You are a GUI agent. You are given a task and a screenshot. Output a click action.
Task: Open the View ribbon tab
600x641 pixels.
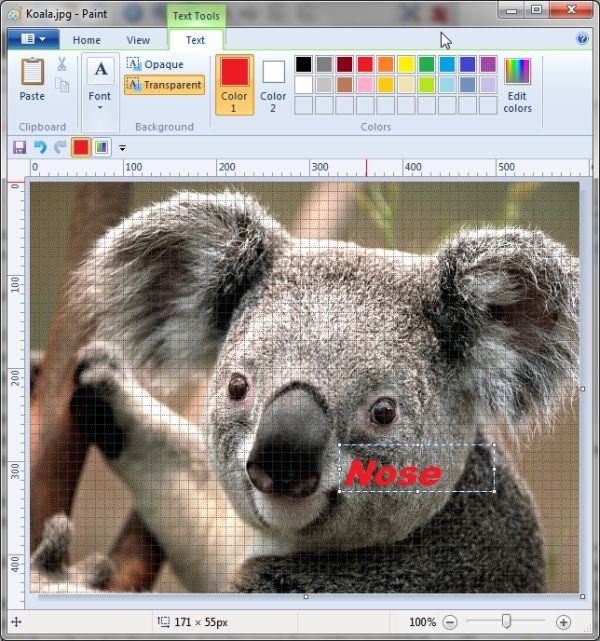(138, 40)
